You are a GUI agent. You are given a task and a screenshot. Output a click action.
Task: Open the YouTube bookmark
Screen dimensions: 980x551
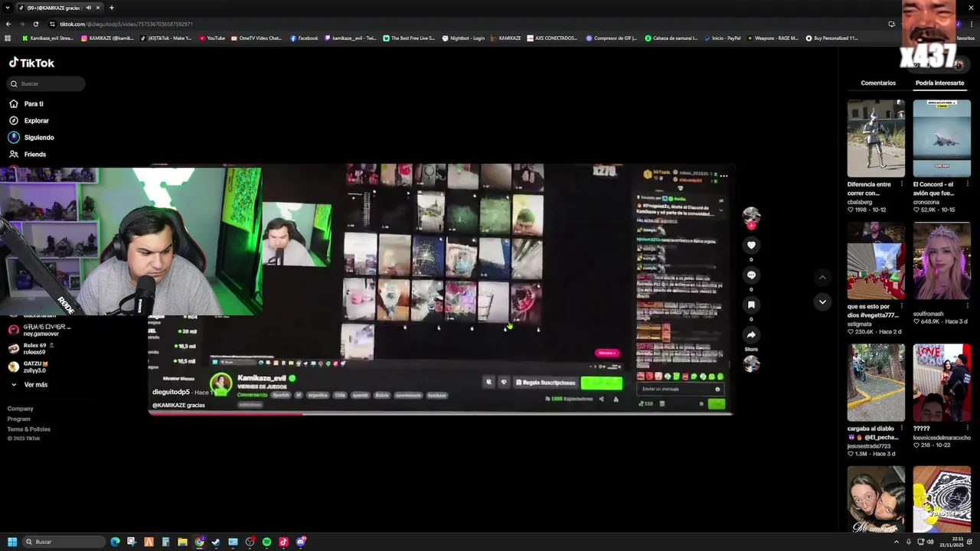click(212, 37)
